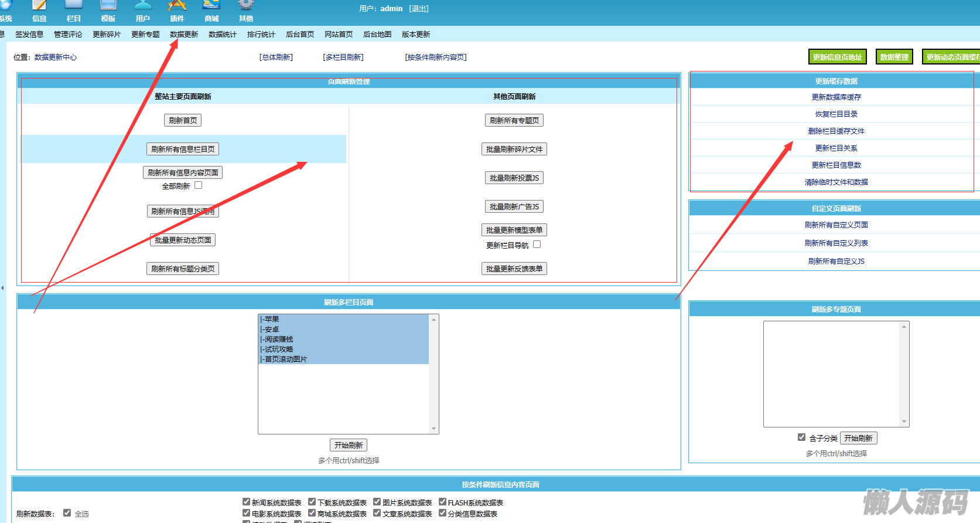
Task: Jump to the 多栏目刷新 section link
Action: [343, 57]
